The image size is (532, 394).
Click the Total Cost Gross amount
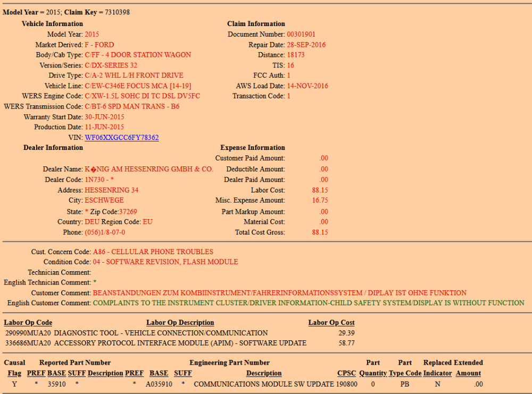point(320,232)
